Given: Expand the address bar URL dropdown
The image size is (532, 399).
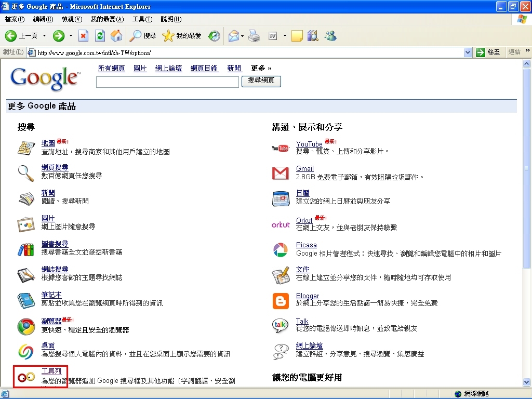Looking at the screenshot, I should coord(468,52).
